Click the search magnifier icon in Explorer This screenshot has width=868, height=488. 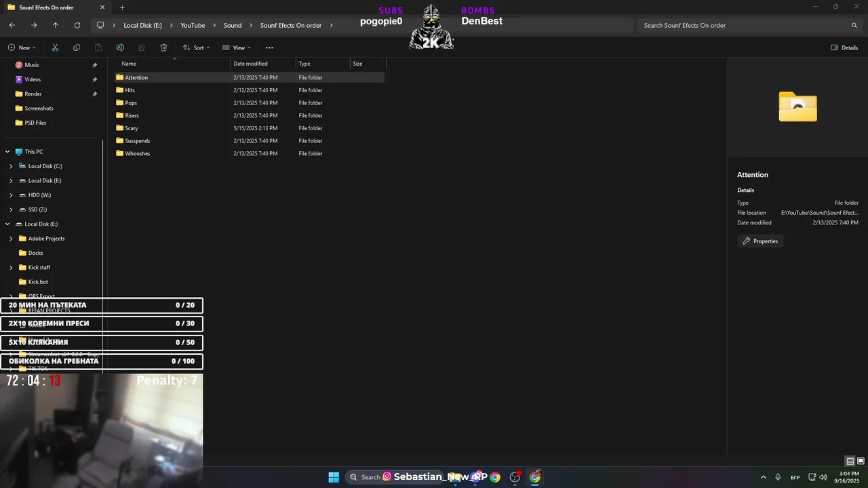click(x=854, y=25)
